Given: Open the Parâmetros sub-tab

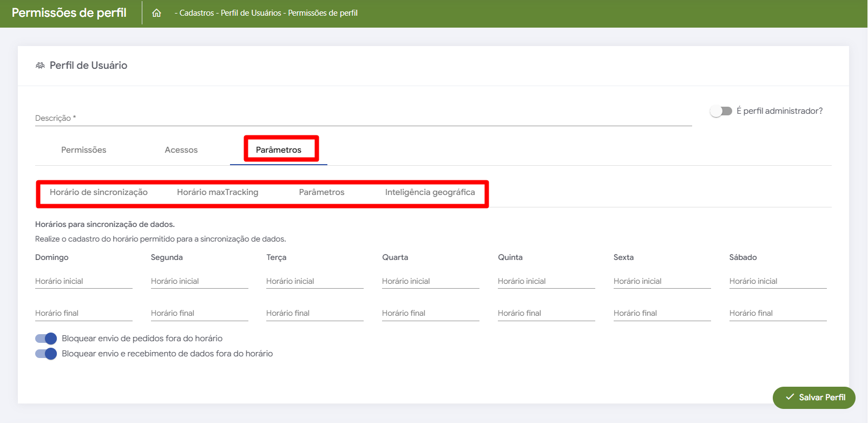Looking at the screenshot, I should 321,192.
